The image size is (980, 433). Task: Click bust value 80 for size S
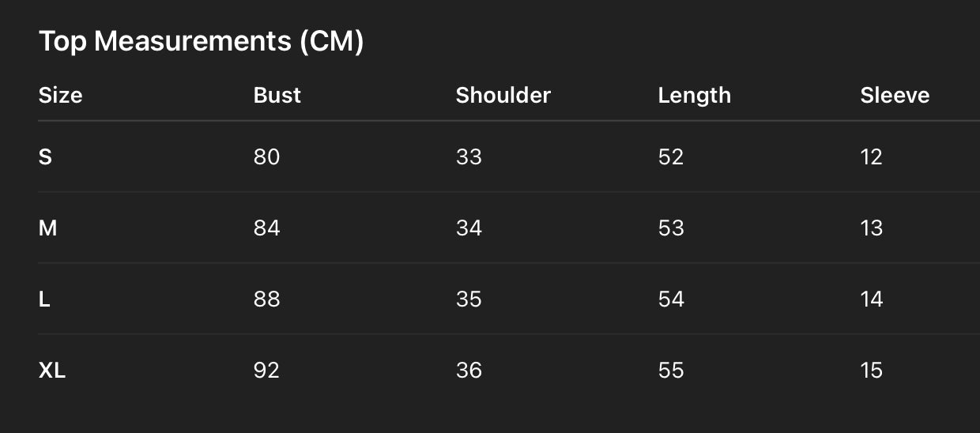pyautogui.click(x=266, y=157)
